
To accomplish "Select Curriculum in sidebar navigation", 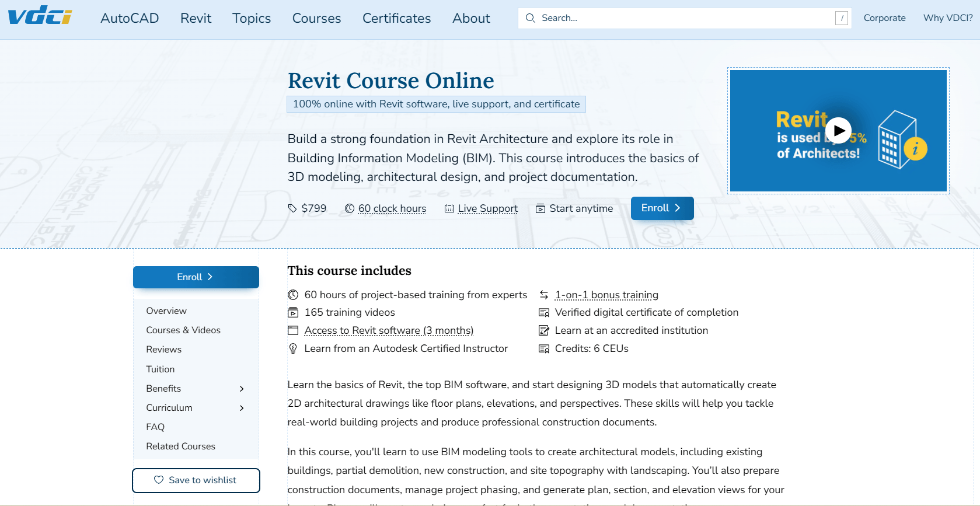I will tap(169, 408).
